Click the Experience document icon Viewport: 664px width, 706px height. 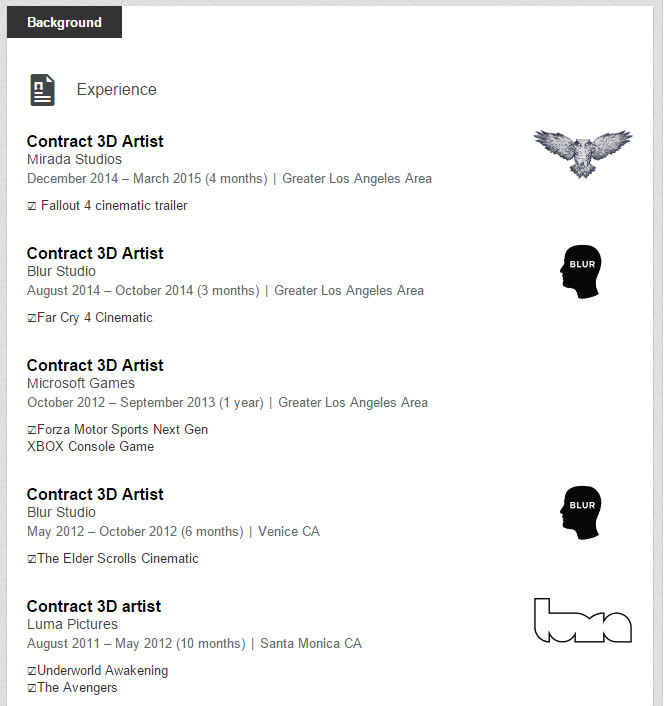pyautogui.click(x=42, y=89)
